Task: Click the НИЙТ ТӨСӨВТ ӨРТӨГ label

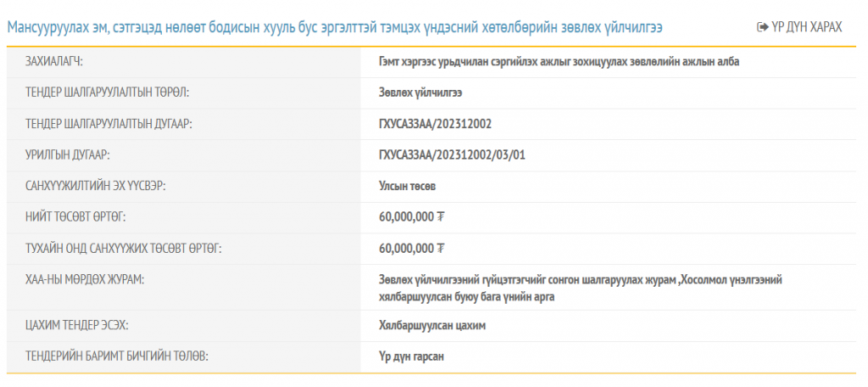Action: pyautogui.click(x=75, y=217)
